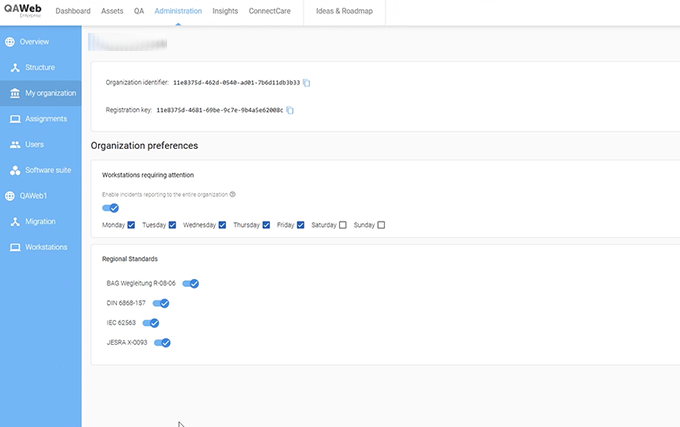Click the My organization building icon
The image size is (680, 427).
point(15,93)
